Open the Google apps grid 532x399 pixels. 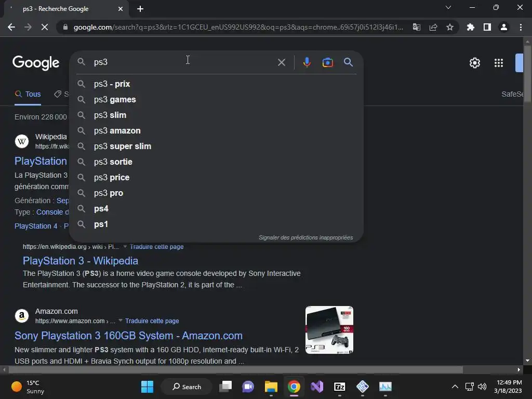click(x=498, y=63)
